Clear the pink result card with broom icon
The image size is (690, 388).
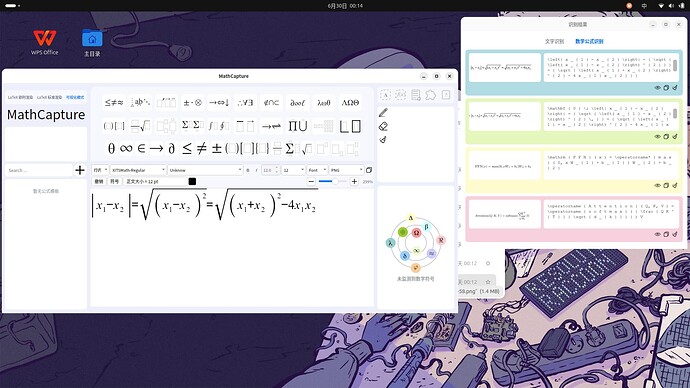[675, 234]
